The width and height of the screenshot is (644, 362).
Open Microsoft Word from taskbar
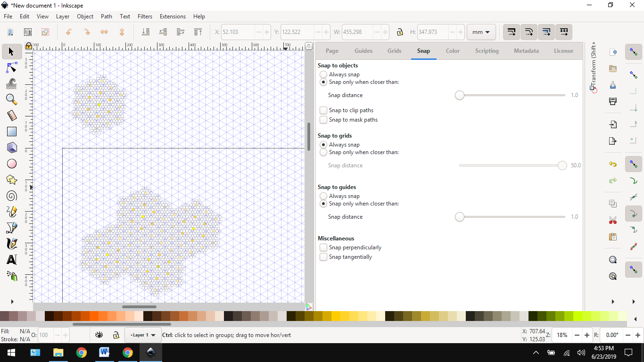point(104,353)
